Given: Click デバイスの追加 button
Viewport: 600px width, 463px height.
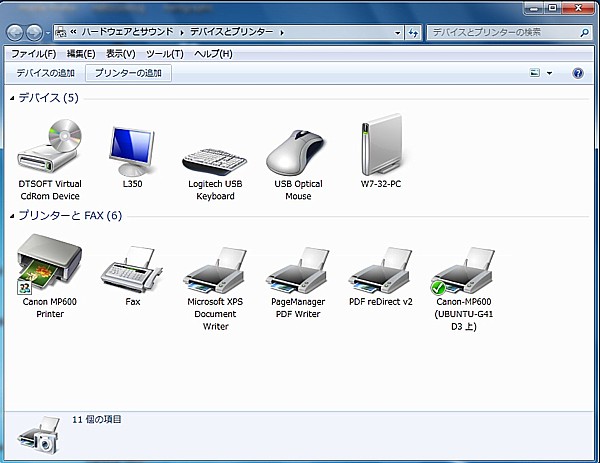Looking at the screenshot, I should click(x=45, y=73).
